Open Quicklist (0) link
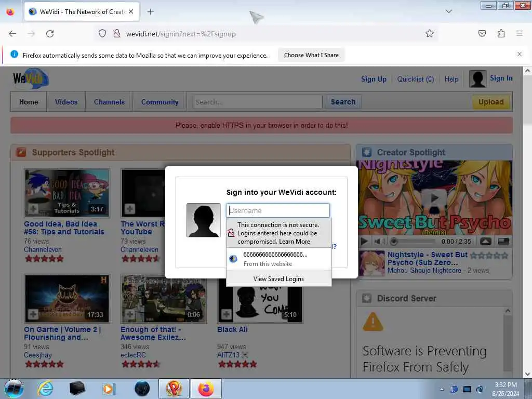The height and width of the screenshot is (399, 532). (x=415, y=79)
